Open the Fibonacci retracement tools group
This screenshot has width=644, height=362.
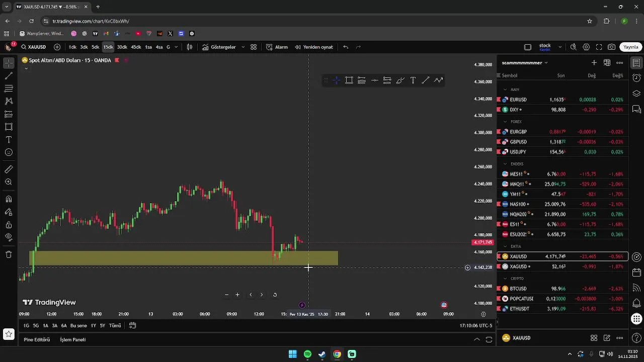9,88
